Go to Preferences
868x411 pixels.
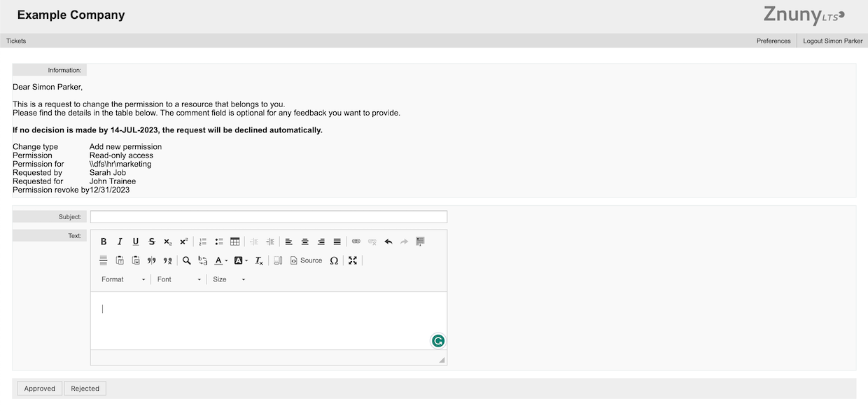[773, 41]
